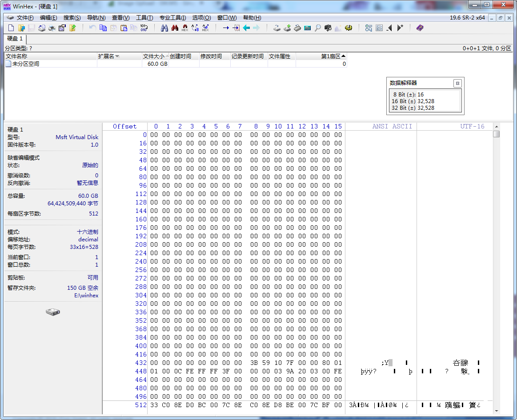The width and height of the screenshot is (517, 420).
Task: Open the 扩展名 column filter dropdown
Action: tap(117, 57)
